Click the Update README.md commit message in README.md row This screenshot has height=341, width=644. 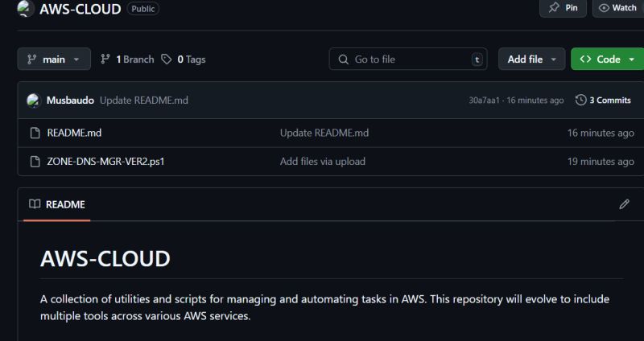(324, 133)
